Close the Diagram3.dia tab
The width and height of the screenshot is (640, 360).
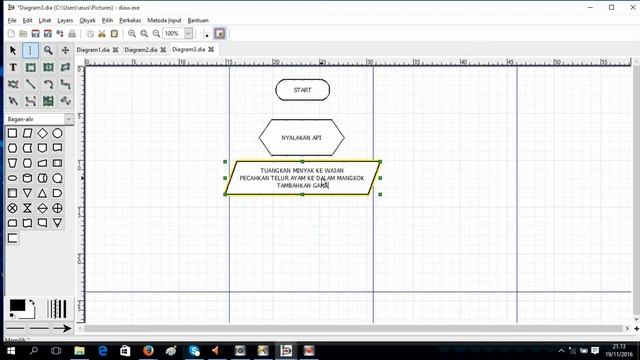pyautogui.click(x=211, y=49)
